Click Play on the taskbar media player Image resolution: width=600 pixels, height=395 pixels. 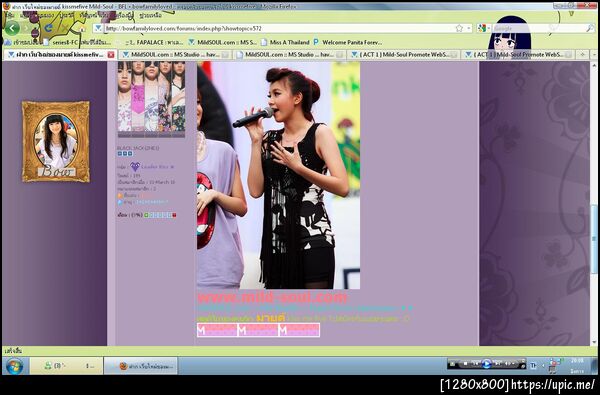486,364
